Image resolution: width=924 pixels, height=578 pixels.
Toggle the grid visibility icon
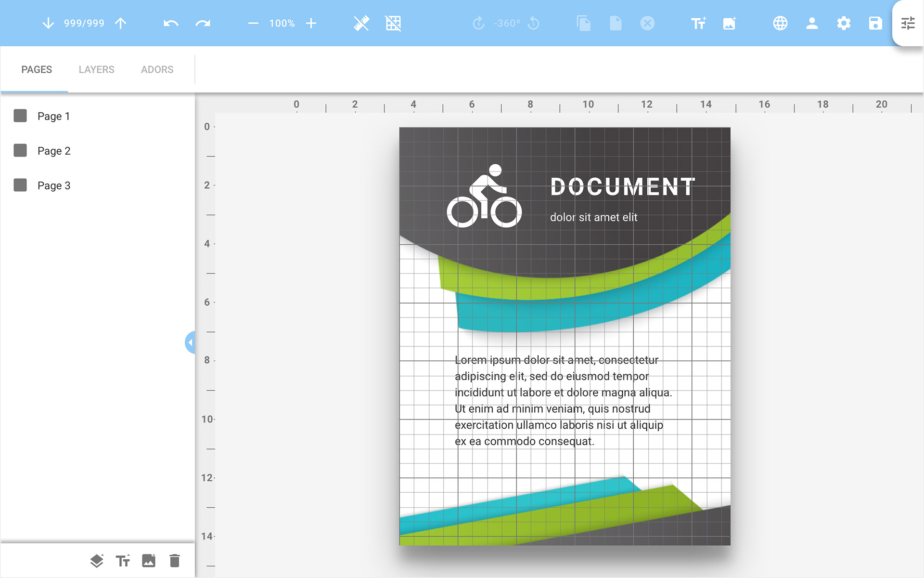393,23
